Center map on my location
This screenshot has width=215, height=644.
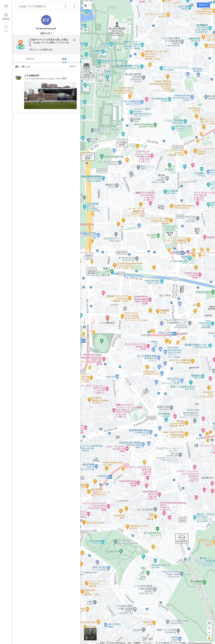[209, 622]
